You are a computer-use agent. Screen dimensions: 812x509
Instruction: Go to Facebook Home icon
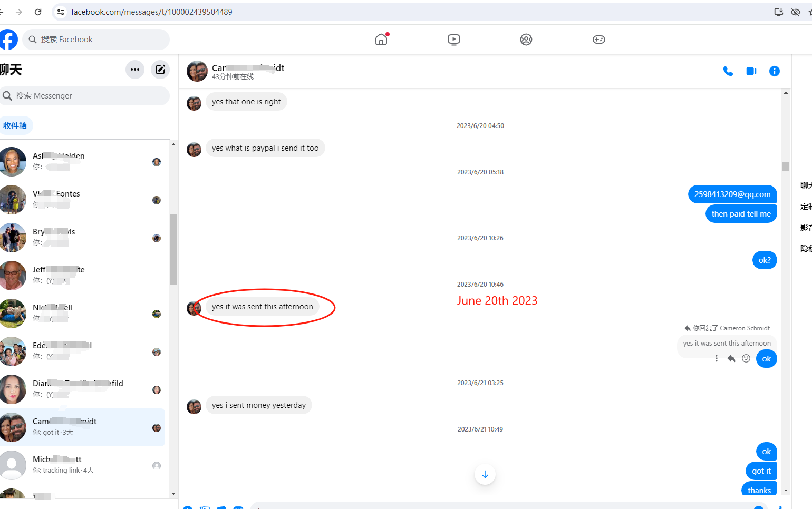381,40
